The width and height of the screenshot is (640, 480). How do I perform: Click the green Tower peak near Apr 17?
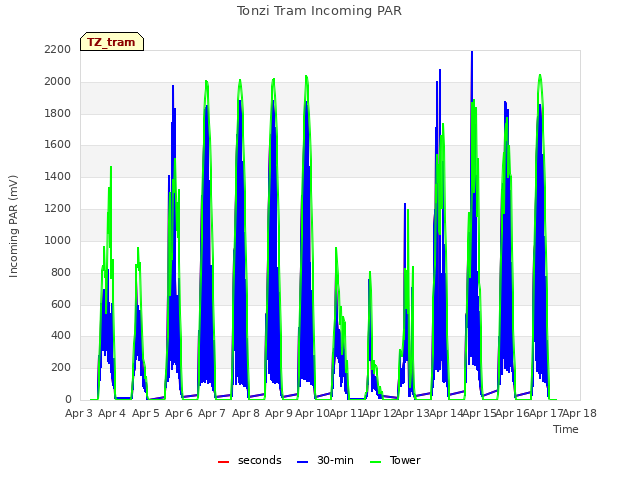coord(540,78)
